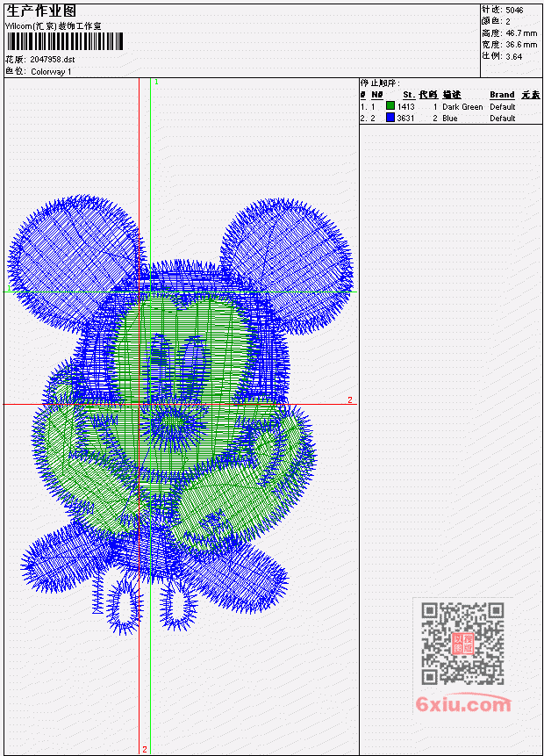
Task: Click the width value 36.6 mm
Action: (x=521, y=45)
